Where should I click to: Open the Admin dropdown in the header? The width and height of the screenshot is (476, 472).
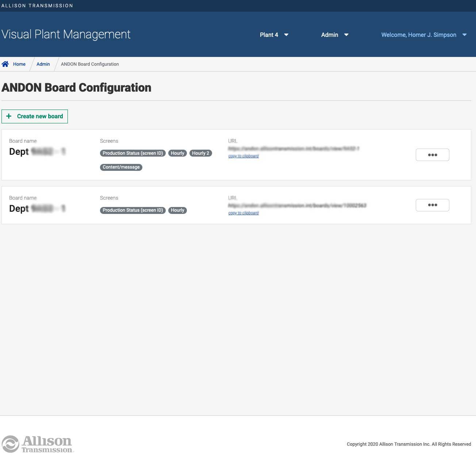pyautogui.click(x=335, y=35)
